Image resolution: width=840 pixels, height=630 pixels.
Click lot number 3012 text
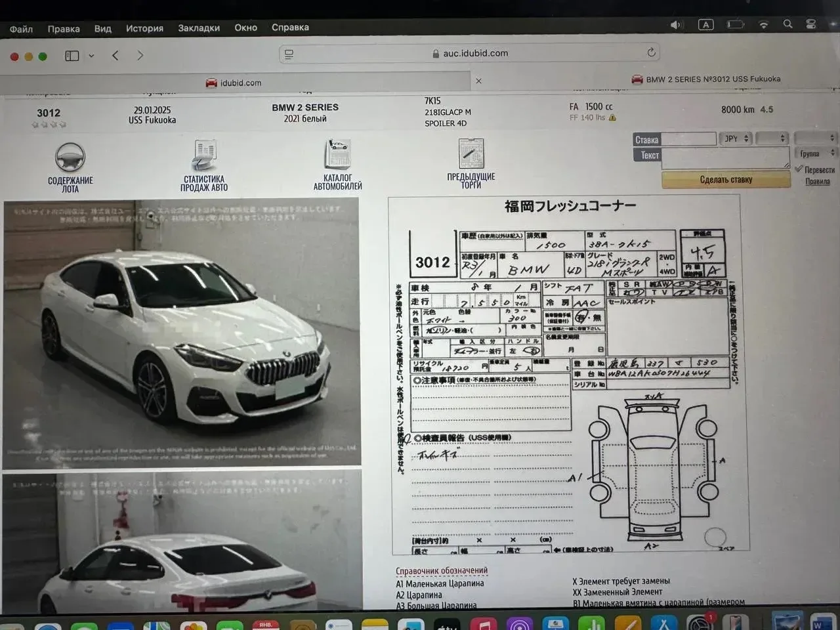(49, 113)
